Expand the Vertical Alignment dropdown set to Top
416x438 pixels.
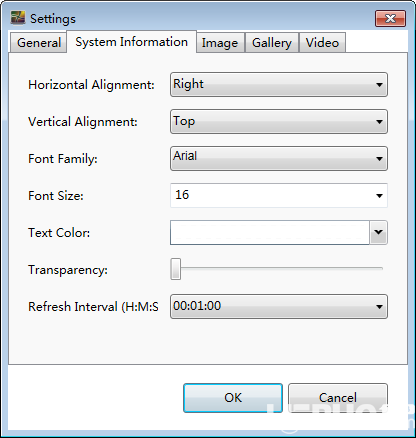[279, 122]
